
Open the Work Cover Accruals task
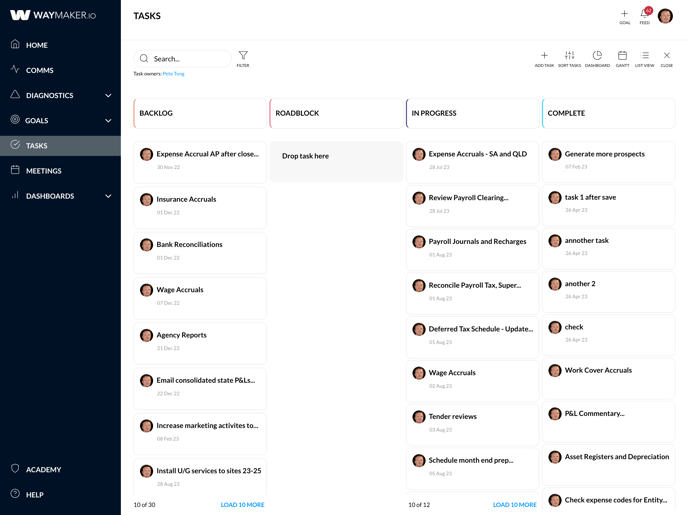609,378
